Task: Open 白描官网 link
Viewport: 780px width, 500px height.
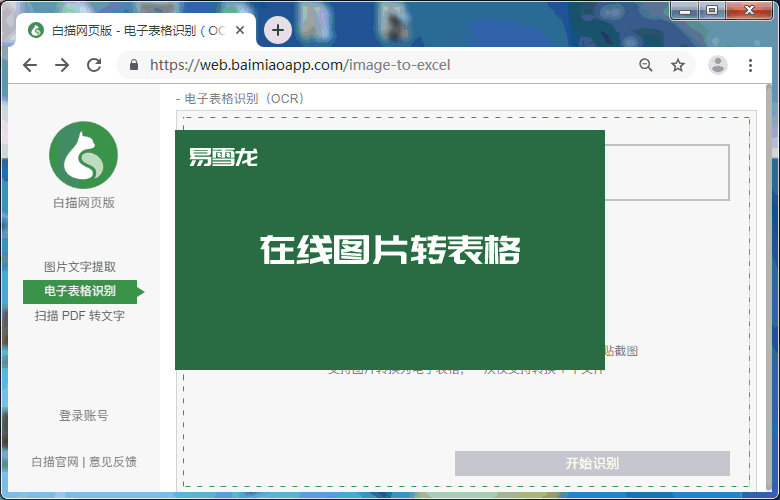Action: tap(55, 462)
